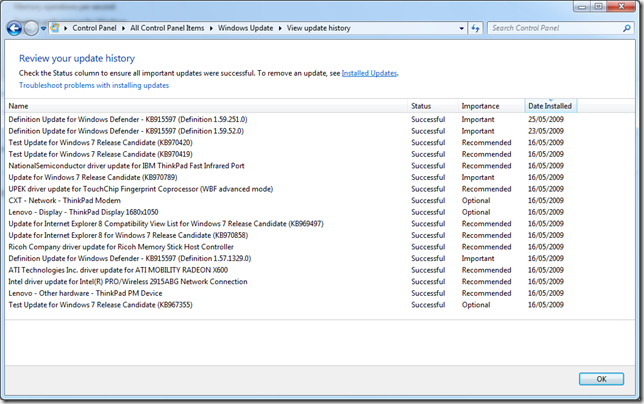Viewport: 644px width, 404px height.
Task: Select UPEK TouchChip Fingerprint Coprocessor row
Action: click(320, 189)
